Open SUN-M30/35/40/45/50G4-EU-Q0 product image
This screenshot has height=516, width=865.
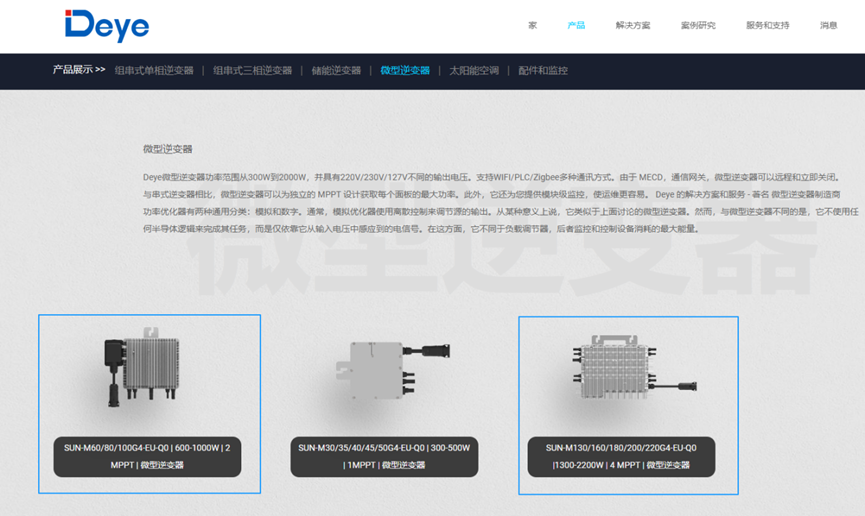point(393,369)
